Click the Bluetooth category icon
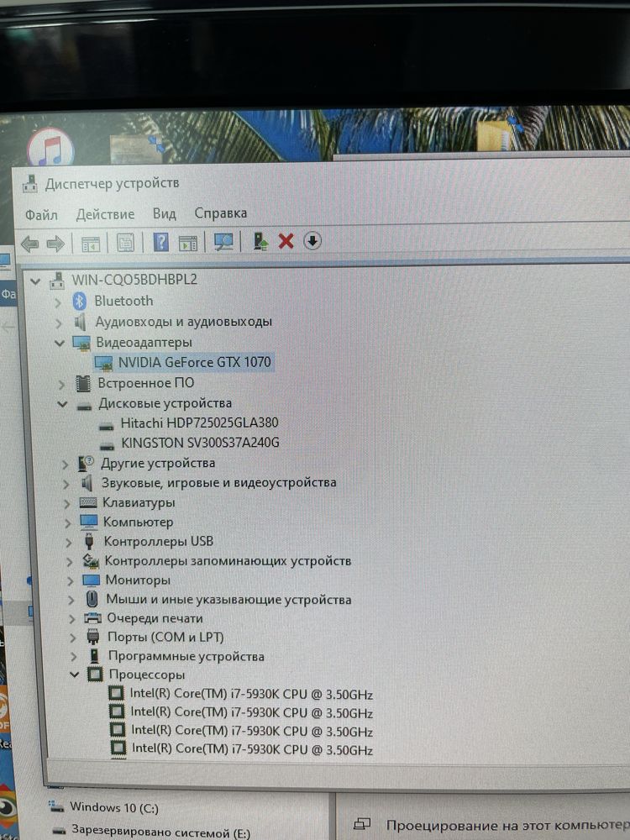Screen dimensions: 630x840 tap(79, 302)
